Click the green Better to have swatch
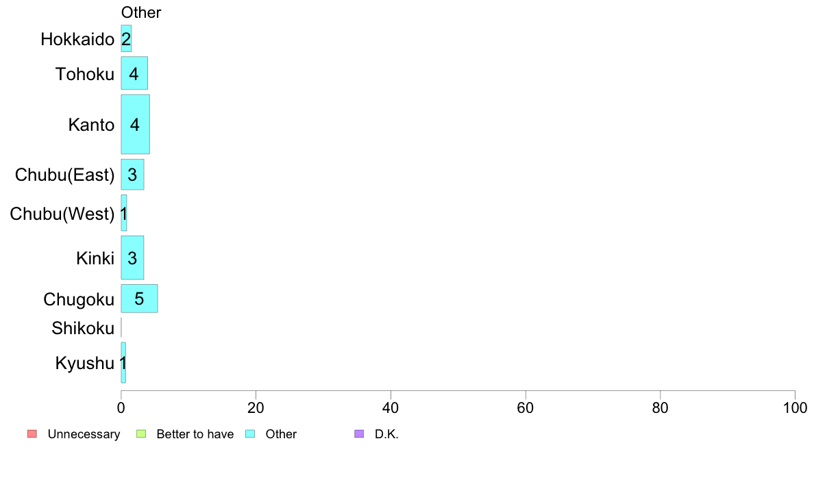This screenshot has height=504, width=814. [141, 434]
